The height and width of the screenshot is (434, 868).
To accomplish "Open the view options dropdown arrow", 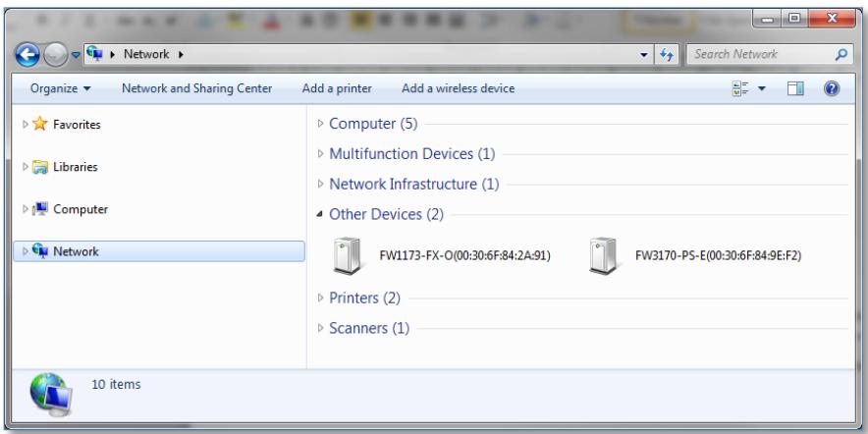I will click(762, 88).
